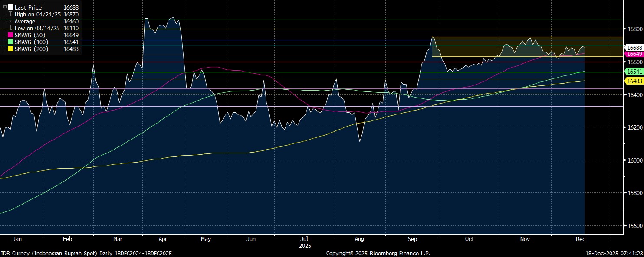This screenshot has width=644, height=257.
Task: Select the yellow SMAVG (200) swatch
Action: 10,49
